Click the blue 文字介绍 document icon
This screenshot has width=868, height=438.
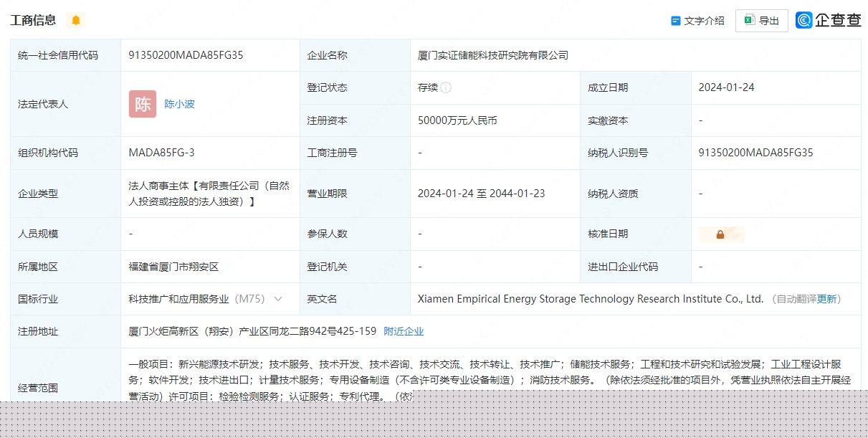[x=675, y=20]
